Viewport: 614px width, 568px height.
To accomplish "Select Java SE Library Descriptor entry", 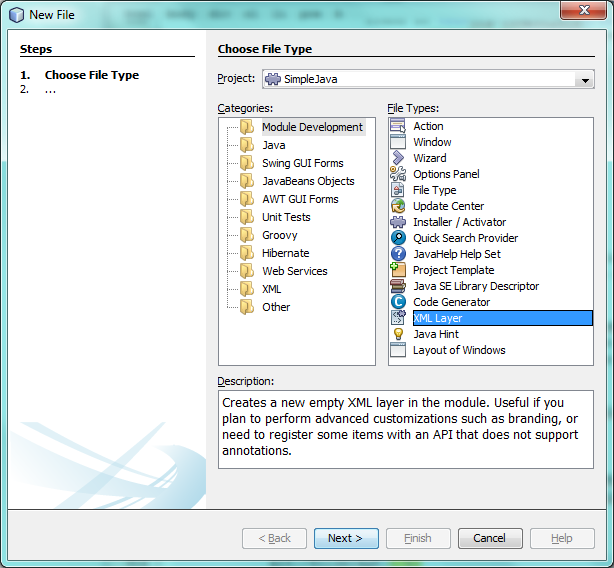I will (476, 286).
